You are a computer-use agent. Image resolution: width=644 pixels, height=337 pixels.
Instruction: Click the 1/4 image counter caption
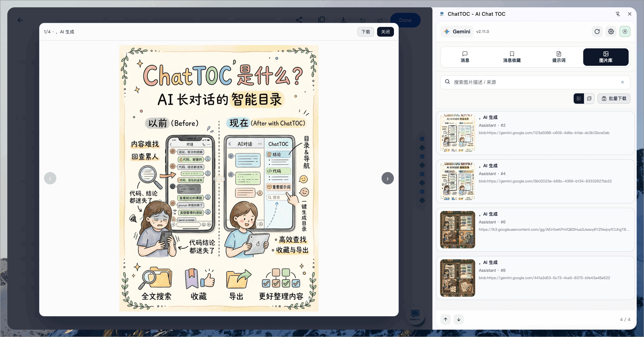click(59, 32)
